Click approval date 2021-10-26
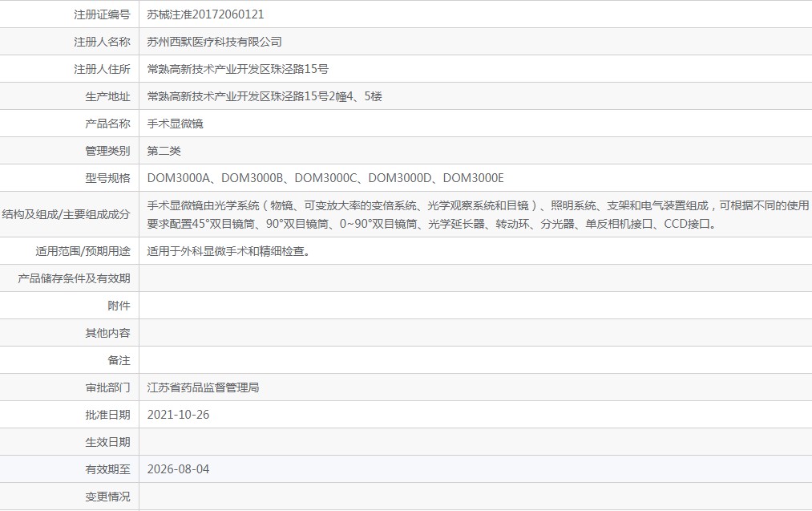This screenshot has width=812, height=511. (178, 415)
